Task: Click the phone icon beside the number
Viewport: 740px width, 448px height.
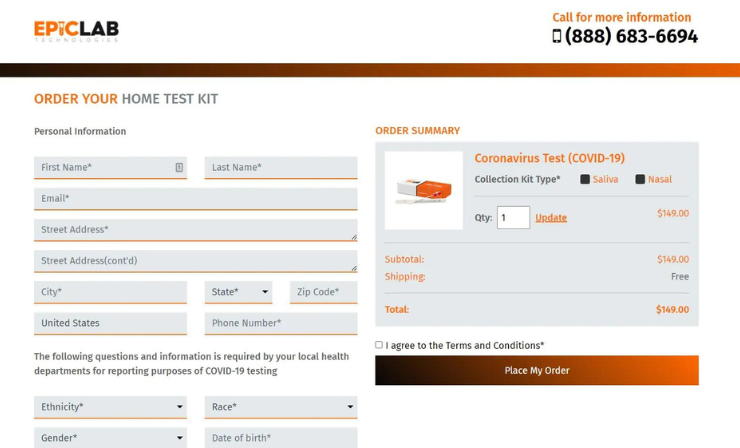Action: tap(557, 36)
